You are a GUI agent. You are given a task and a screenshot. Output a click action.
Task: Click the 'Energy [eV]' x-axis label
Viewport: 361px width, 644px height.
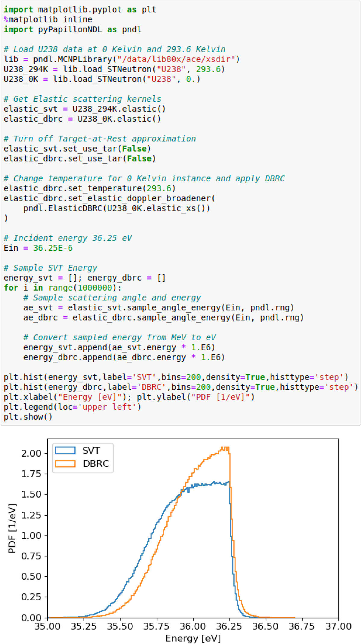point(193,638)
